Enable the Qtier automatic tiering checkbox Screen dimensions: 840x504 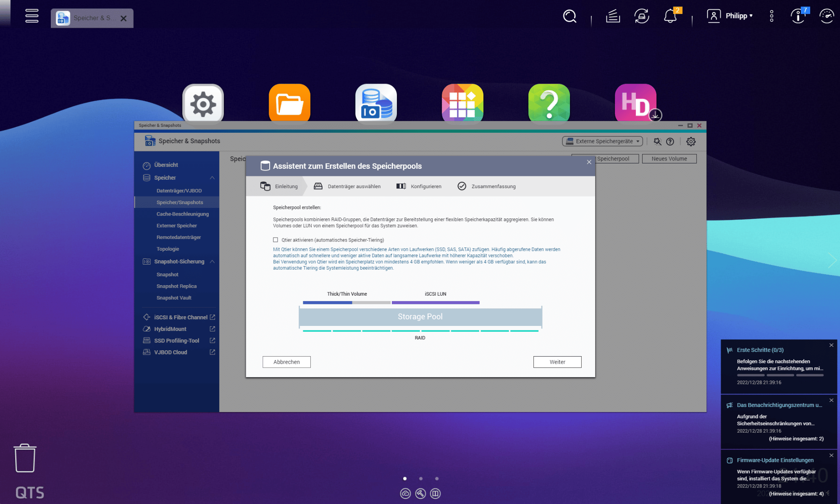[x=276, y=240]
